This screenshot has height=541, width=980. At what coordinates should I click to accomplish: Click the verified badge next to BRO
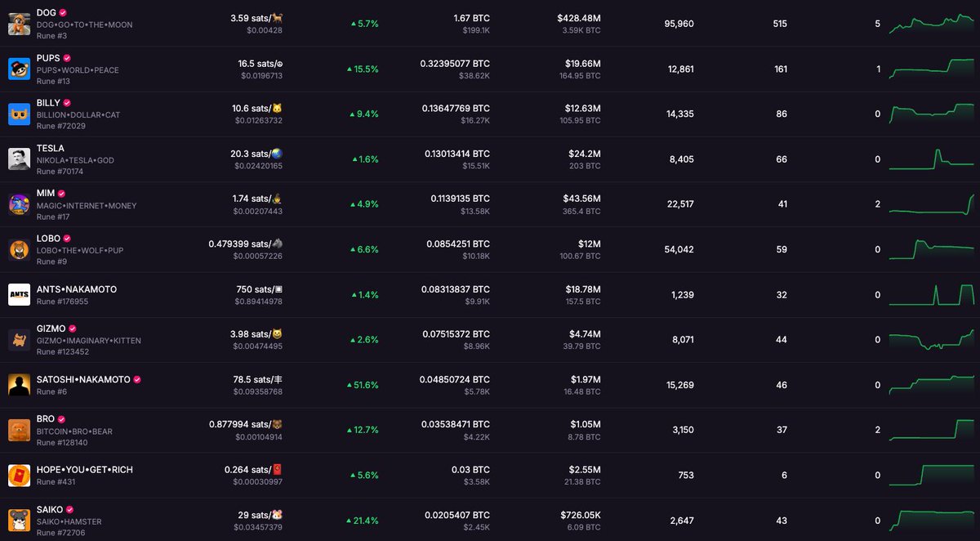point(62,419)
